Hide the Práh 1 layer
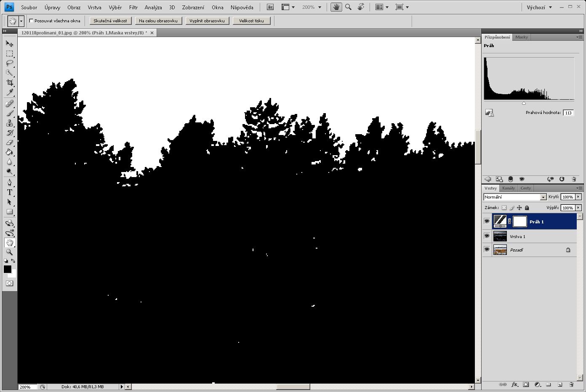This screenshot has width=586, height=392. (487, 221)
